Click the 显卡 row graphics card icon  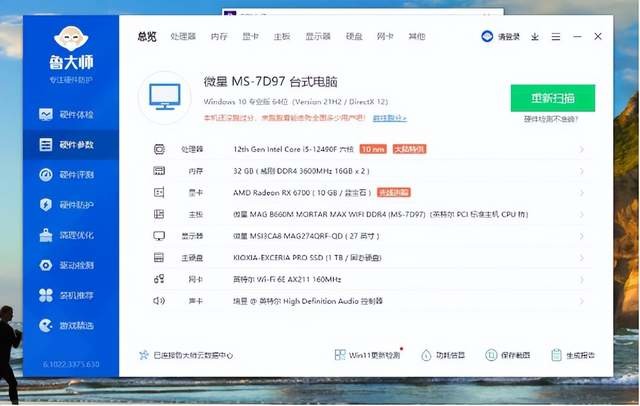pos(159,193)
